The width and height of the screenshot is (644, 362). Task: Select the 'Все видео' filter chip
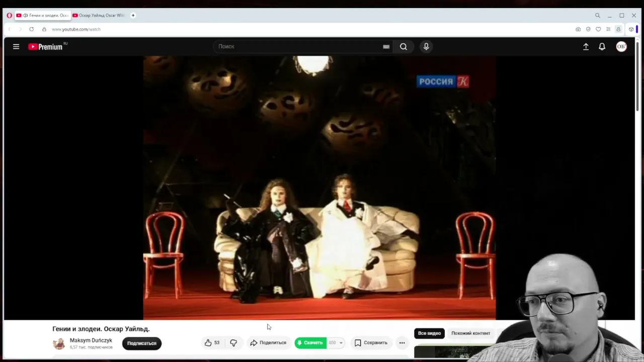click(x=429, y=333)
